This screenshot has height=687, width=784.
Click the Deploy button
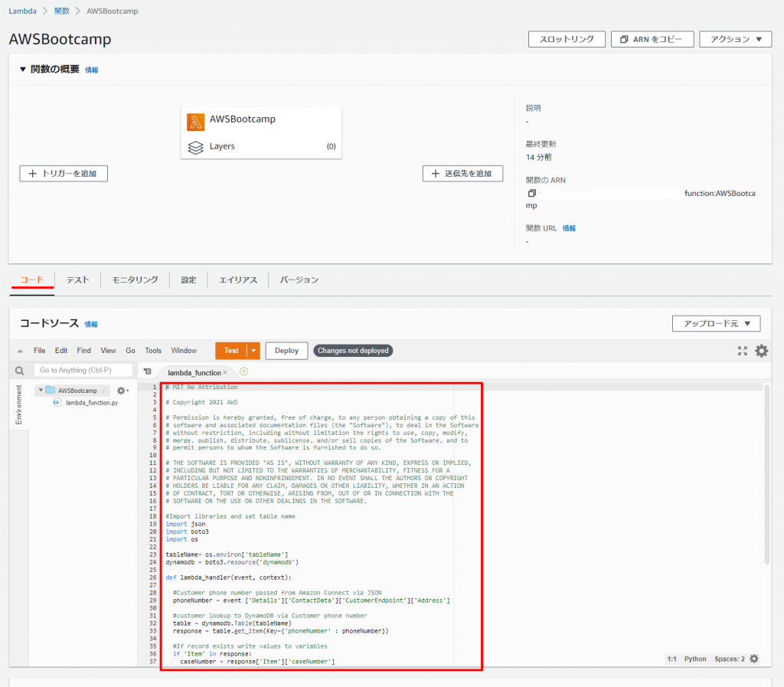coord(286,351)
